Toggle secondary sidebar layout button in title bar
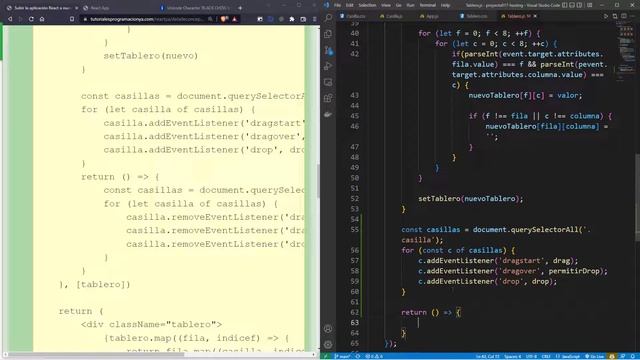 [x=579, y=5]
